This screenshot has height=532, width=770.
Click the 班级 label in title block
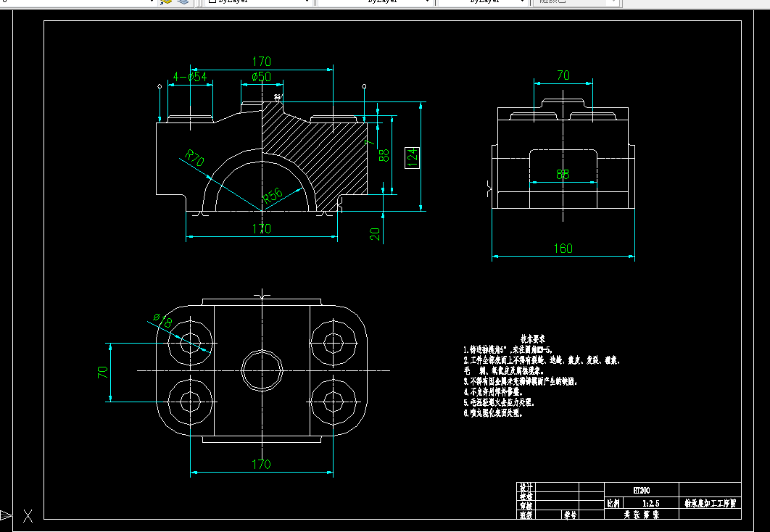(x=526, y=515)
